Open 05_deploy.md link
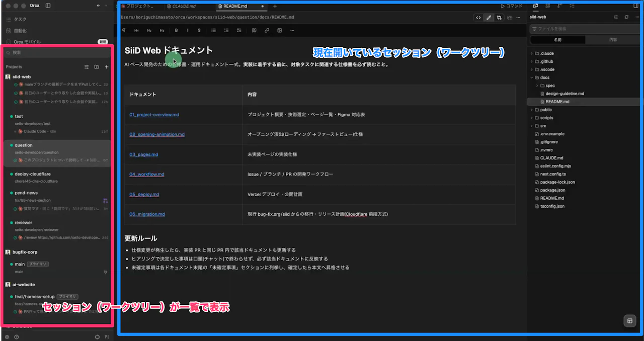Viewport: 644px width, 341px height. click(x=144, y=194)
